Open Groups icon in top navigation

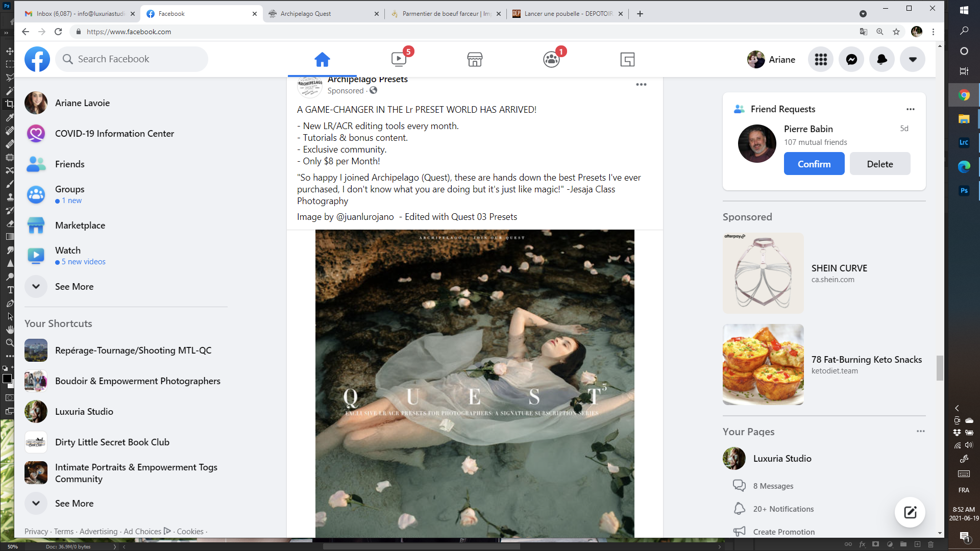tap(551, 60)
